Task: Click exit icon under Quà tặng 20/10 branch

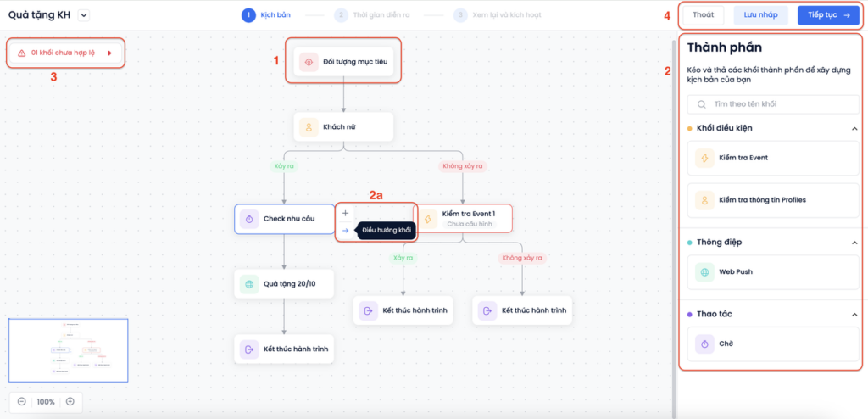Action: coord(249,349)
